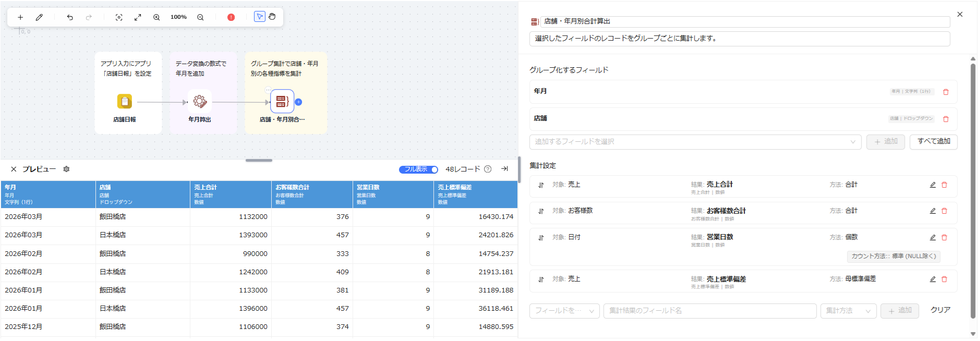Delete the 年月 grouping field
The image size is (980, 341).
[946, 92]
